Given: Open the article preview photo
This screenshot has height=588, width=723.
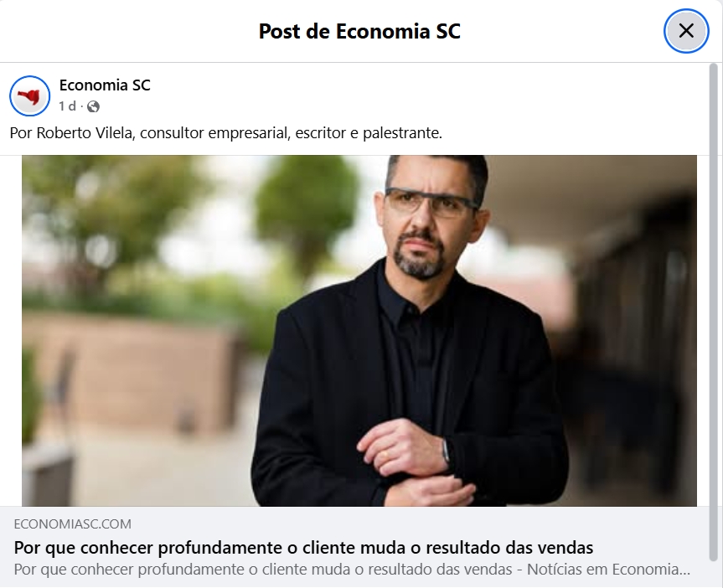Looking at the screenshot, I should pos(359,331).
